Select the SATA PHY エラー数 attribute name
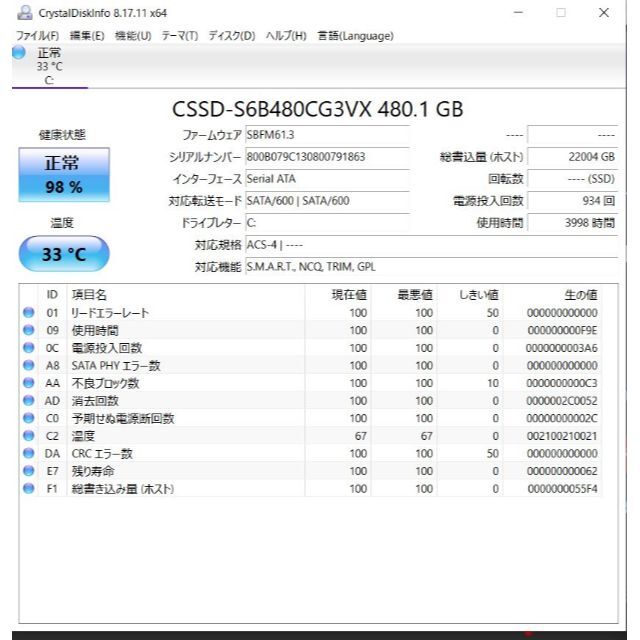The height and width of the screenshot is (640, 640). pyautogui.click(x=116, y=365)
